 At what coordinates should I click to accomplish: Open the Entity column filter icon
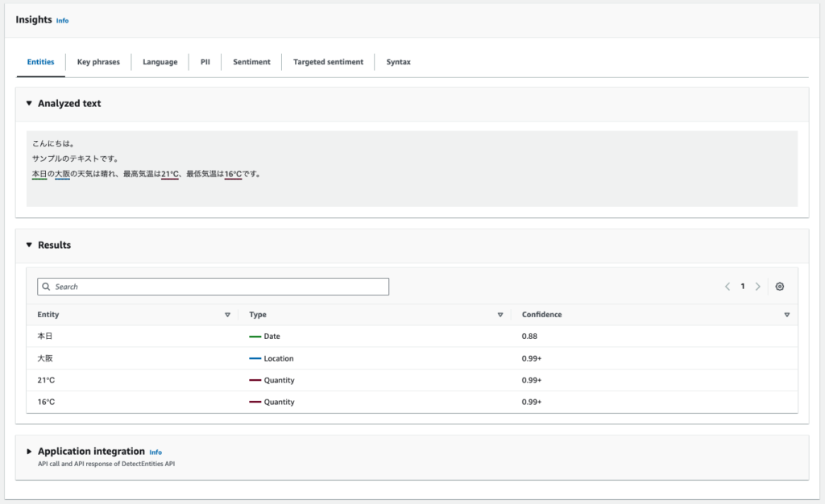pyautogui.click(x=227, y=315)
